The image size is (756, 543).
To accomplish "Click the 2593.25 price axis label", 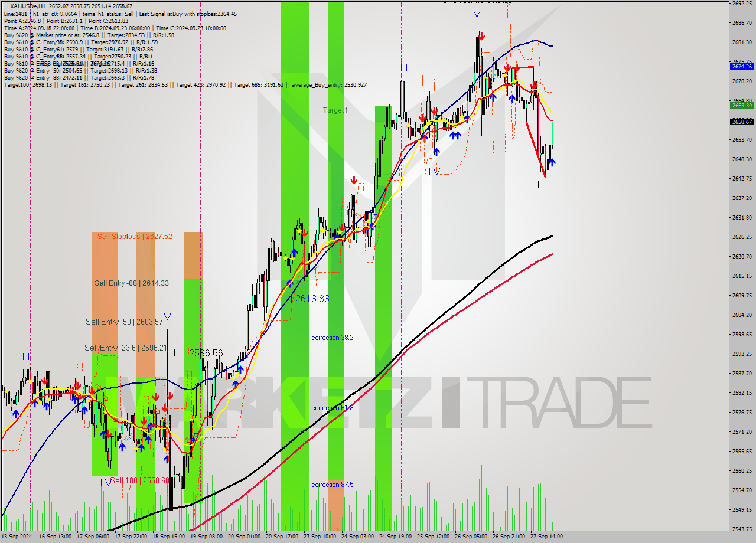I will pos(742,354).
